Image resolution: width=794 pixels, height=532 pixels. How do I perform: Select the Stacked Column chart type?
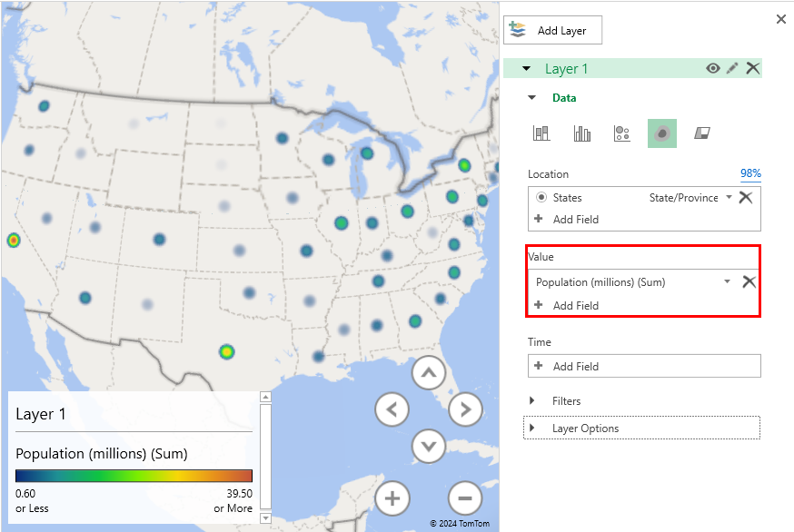pos(541,133)
